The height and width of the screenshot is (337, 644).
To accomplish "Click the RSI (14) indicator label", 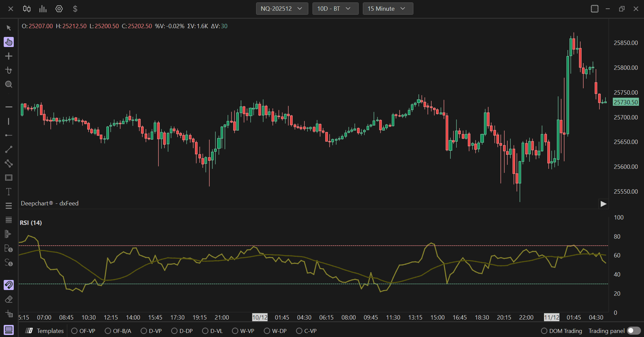I will tap(31, 223).
